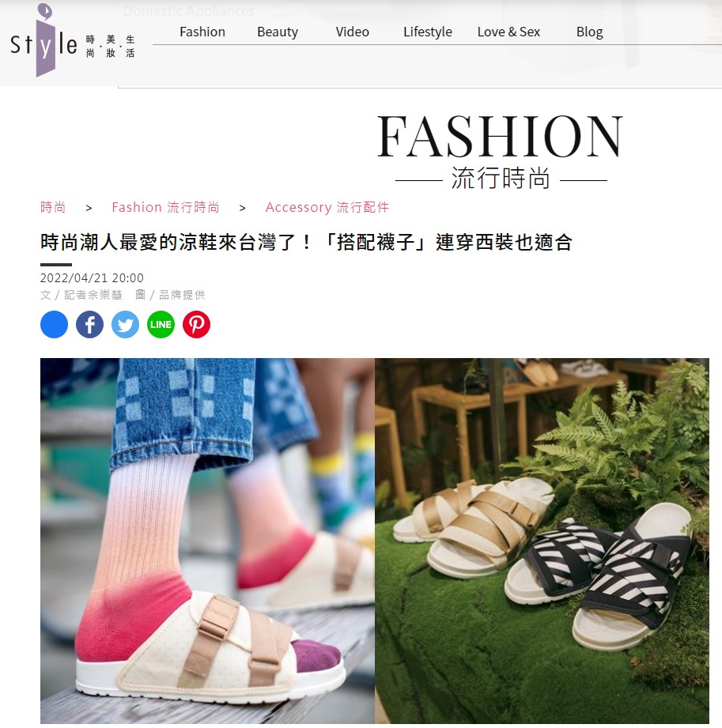Open the Love & Sex section
The height and width of the screenshot is (728, 722).
(508, 32)
